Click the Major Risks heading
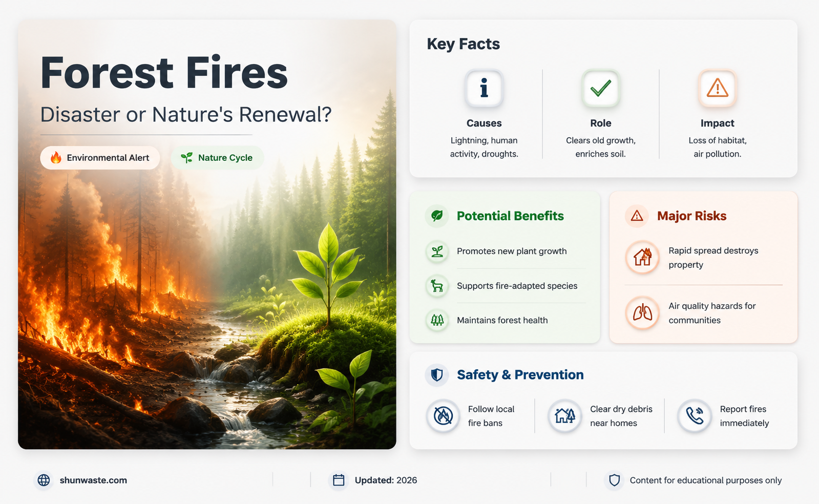This screenshot has width=819, height=504. 691,216
